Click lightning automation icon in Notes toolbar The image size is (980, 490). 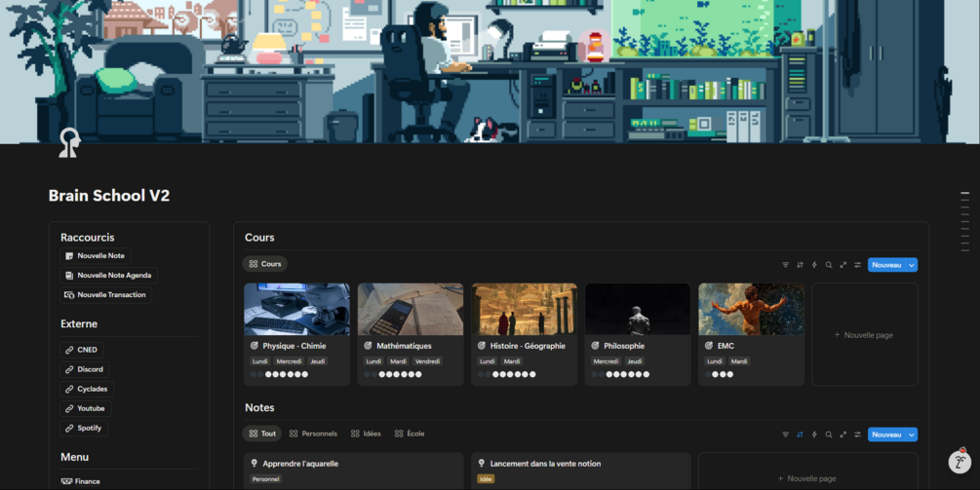[814, 434]
